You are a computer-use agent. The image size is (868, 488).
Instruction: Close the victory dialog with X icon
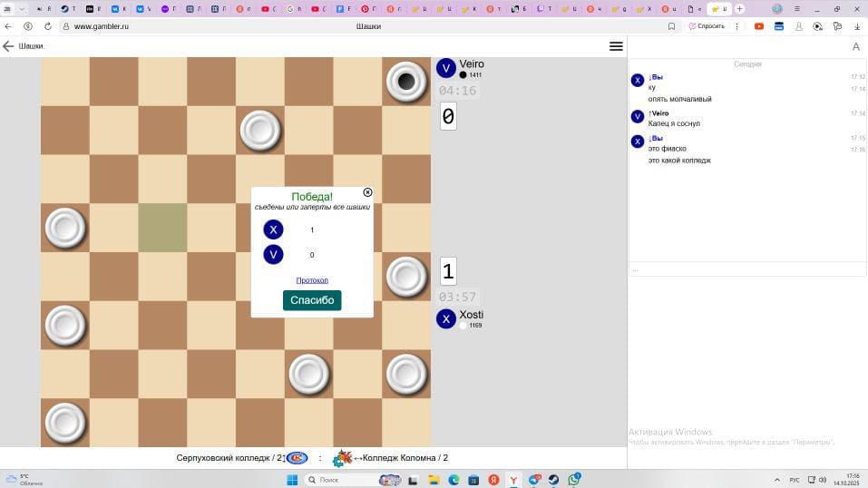[x=367, y=192]
